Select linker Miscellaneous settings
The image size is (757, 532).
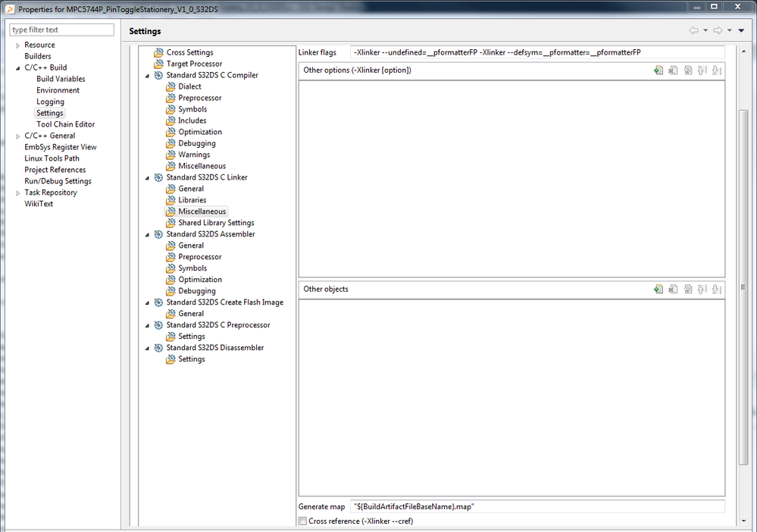click(x=202, y=211)
